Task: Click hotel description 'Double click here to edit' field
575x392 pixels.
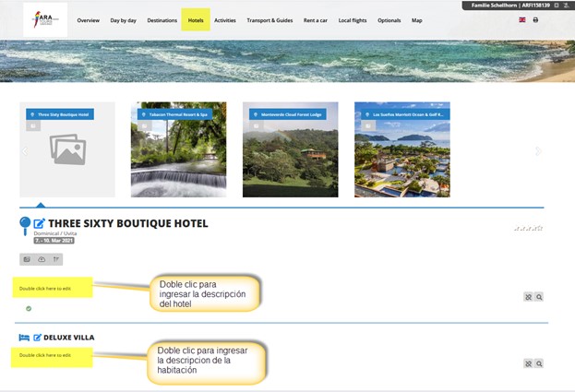Action: tap(53, 289)
